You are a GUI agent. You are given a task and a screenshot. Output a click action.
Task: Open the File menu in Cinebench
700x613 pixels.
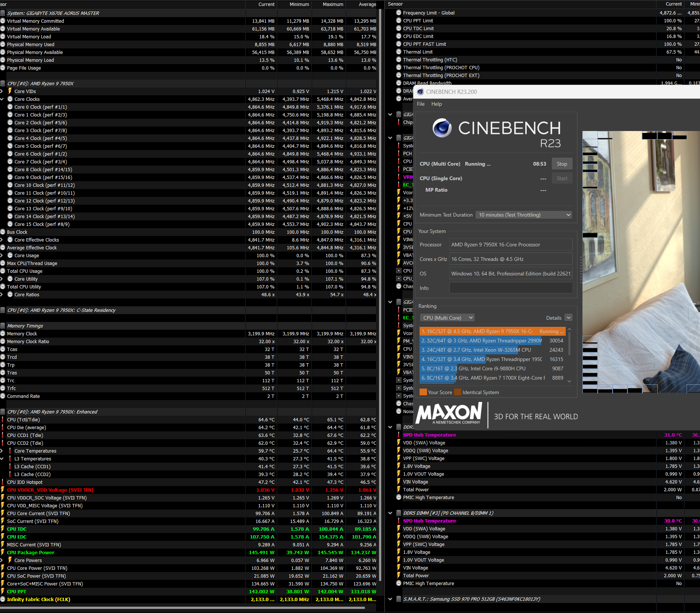421,104
